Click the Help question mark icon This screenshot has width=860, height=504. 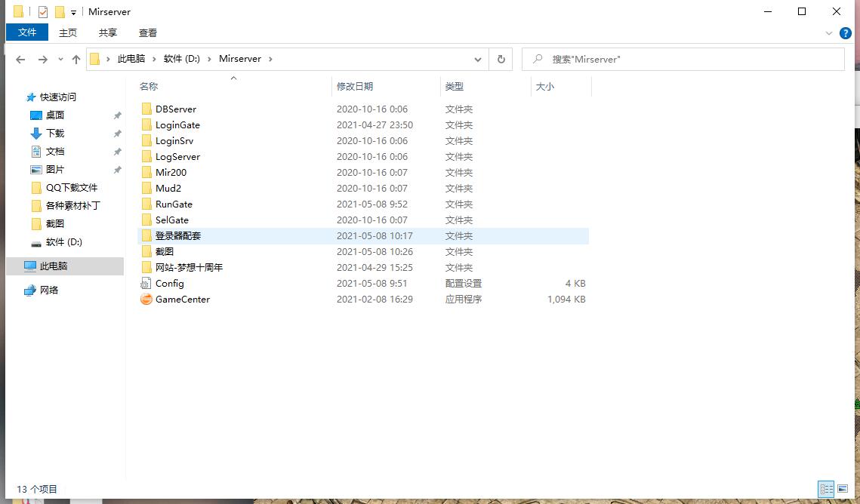tap(846, 33)
